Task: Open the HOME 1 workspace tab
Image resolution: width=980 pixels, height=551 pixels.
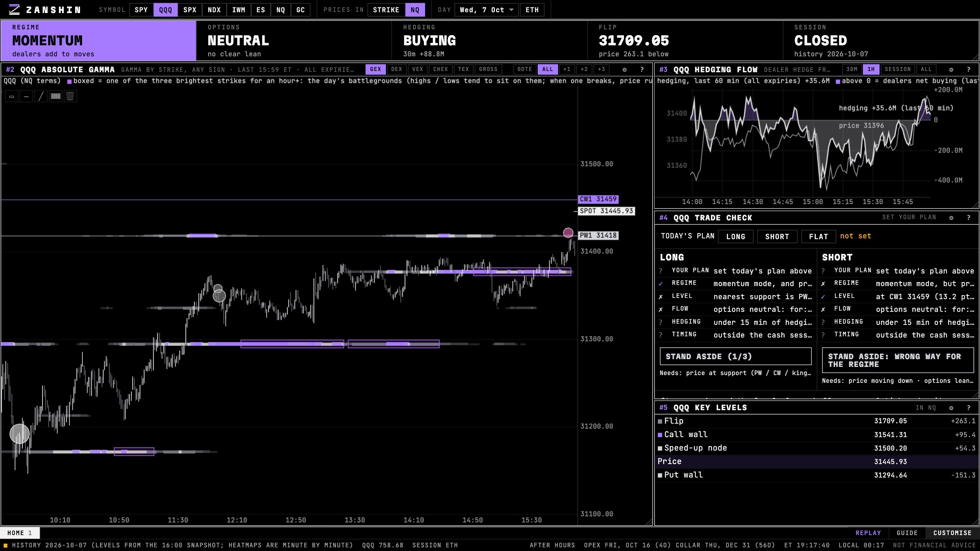Action: pyautogui.click(x=20, y=533)
